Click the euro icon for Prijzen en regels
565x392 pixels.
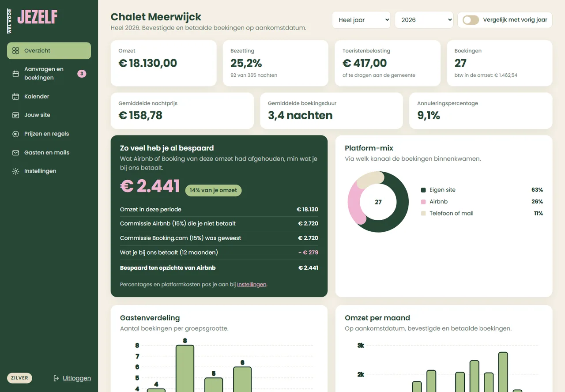click(x=15, y=134)
